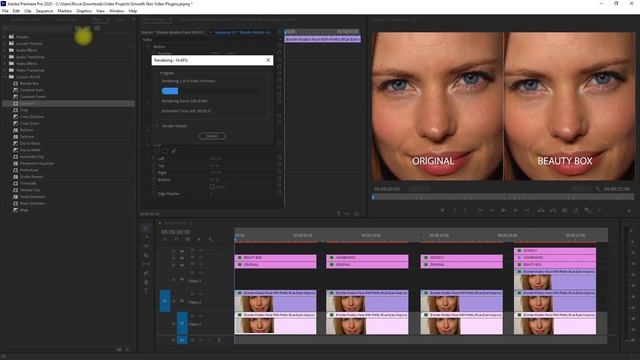Toggle track lock for Video 1
Screen dimensions: 640x360
pos(173,323)
